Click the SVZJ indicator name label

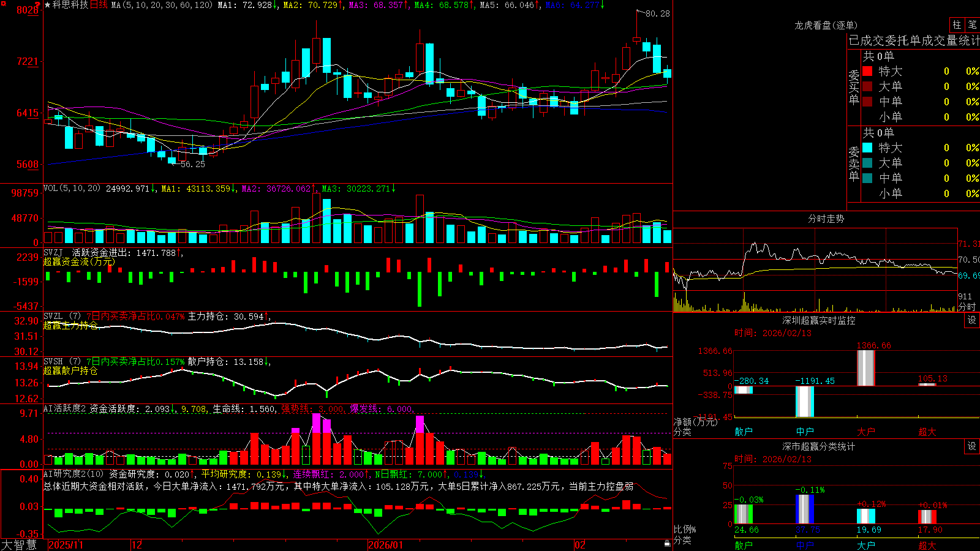click(53, 253)
